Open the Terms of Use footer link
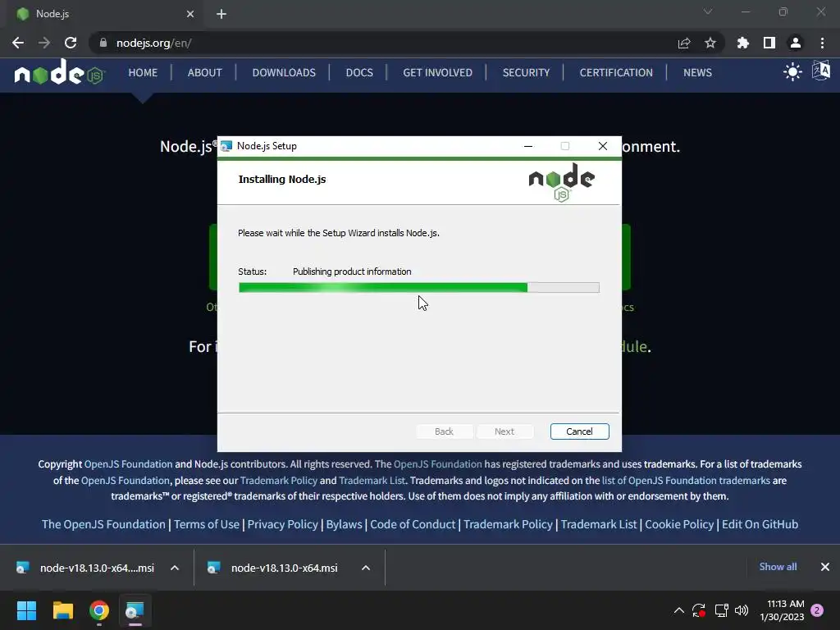 coord(206,524)
